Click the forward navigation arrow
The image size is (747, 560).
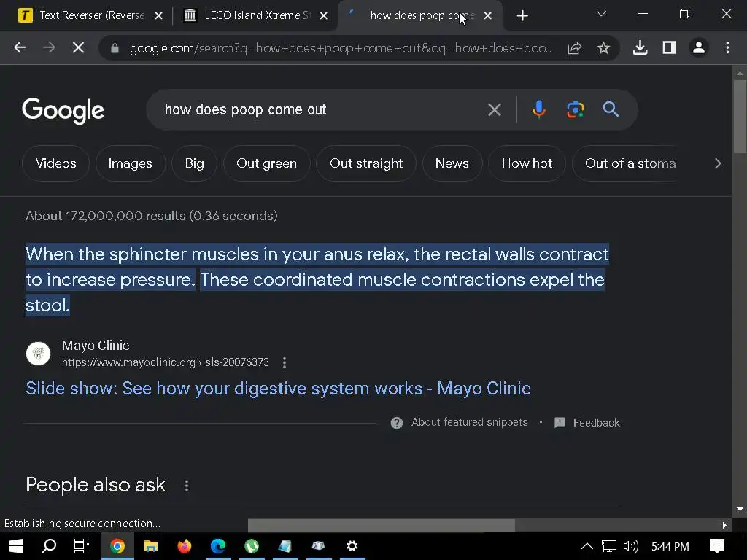tap(49, 47)
